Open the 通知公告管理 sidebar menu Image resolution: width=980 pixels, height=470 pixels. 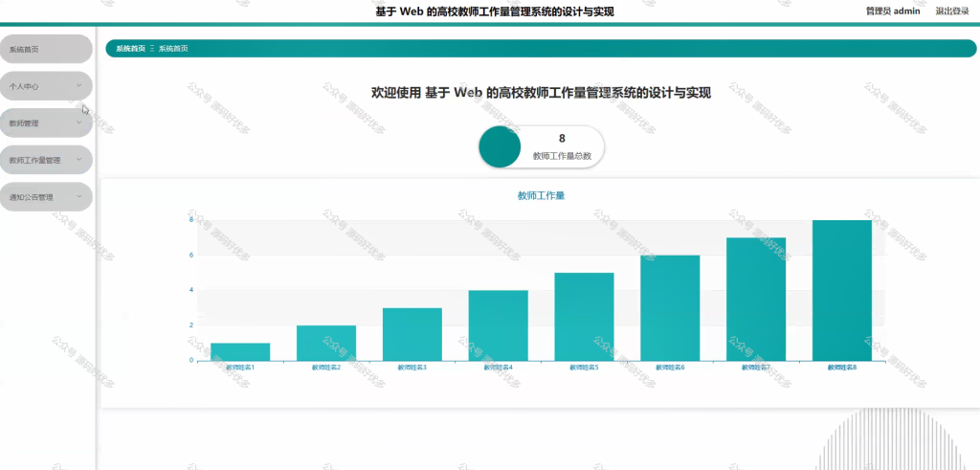(x=46, y=197)
